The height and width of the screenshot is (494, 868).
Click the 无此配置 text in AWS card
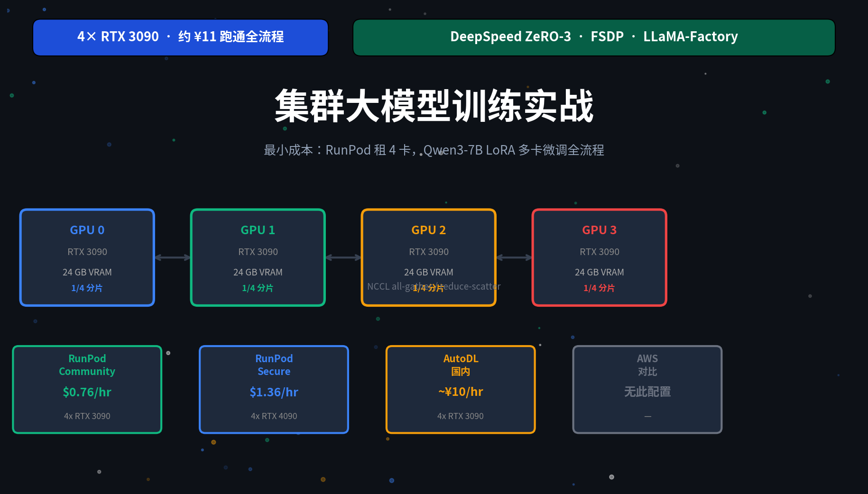coord(647,392)
